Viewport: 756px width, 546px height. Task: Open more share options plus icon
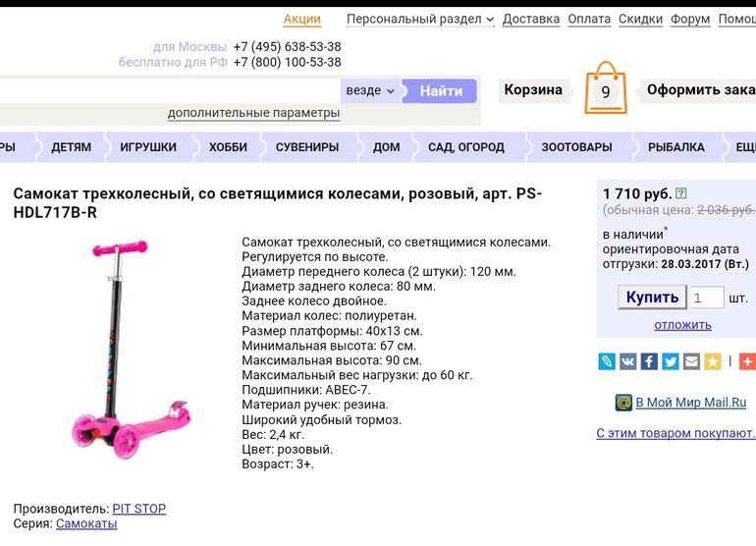748,361
